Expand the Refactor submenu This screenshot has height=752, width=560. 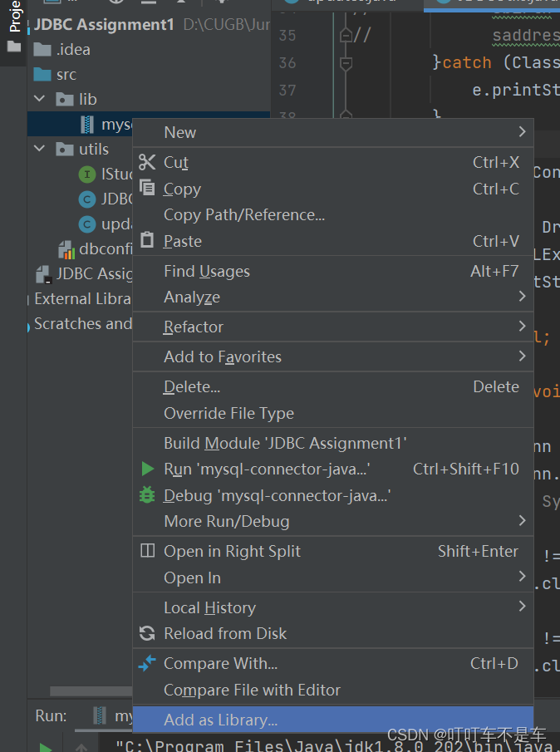(x=522, y=327)
